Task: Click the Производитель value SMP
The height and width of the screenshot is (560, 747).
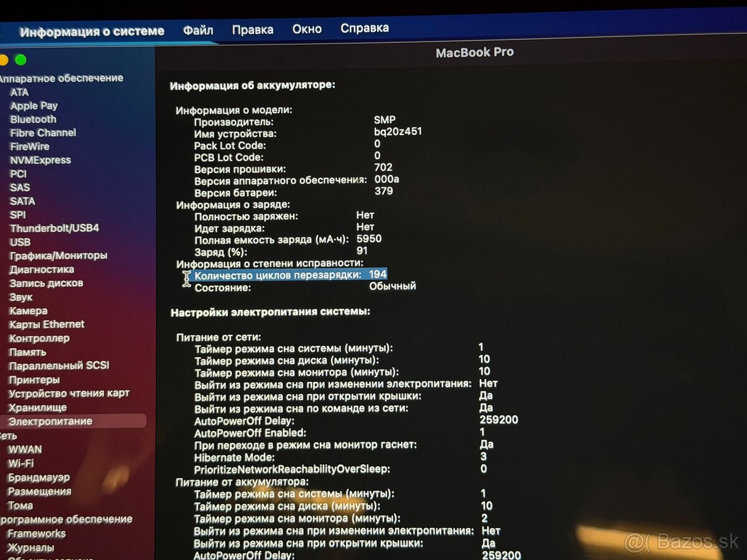Action: (x=385, y=119)
